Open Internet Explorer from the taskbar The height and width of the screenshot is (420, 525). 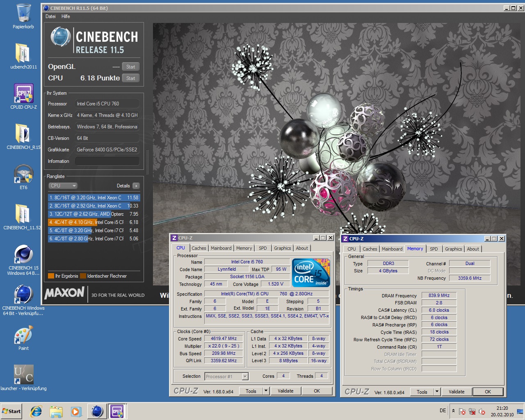[36, 411]
